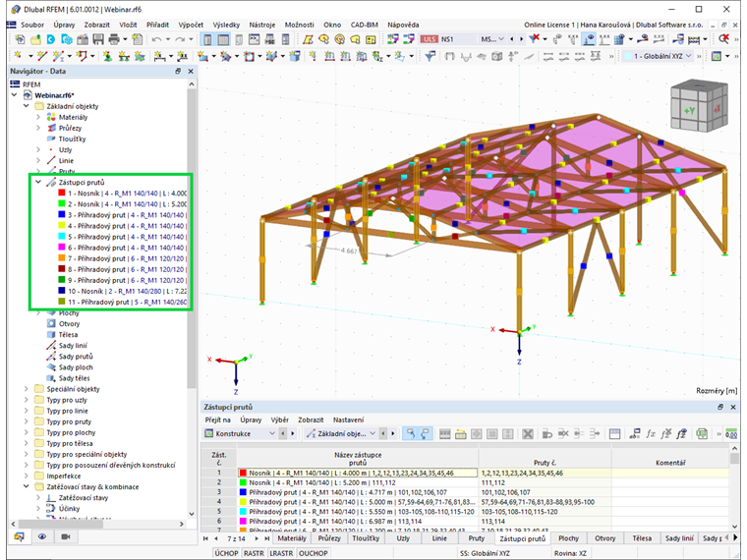Click the Save floppy disk icon

tap(98, 39)
